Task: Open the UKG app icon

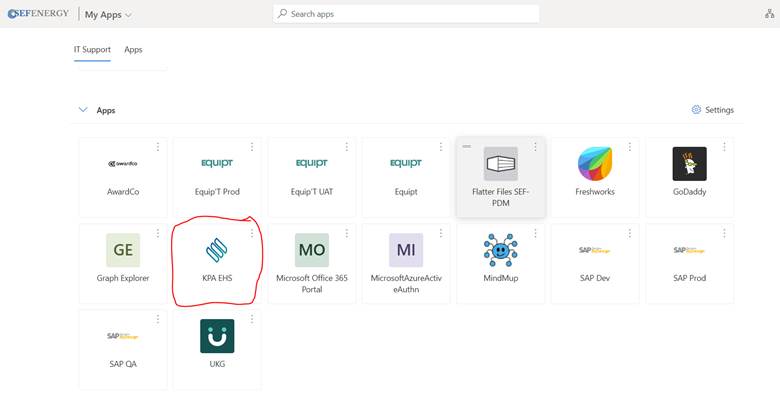Action: click(217, 336)
